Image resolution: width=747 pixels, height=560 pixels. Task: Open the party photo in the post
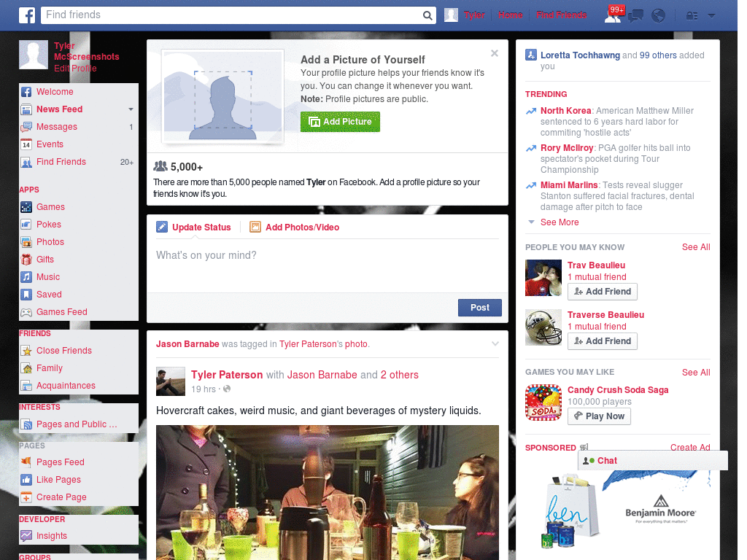328,492
